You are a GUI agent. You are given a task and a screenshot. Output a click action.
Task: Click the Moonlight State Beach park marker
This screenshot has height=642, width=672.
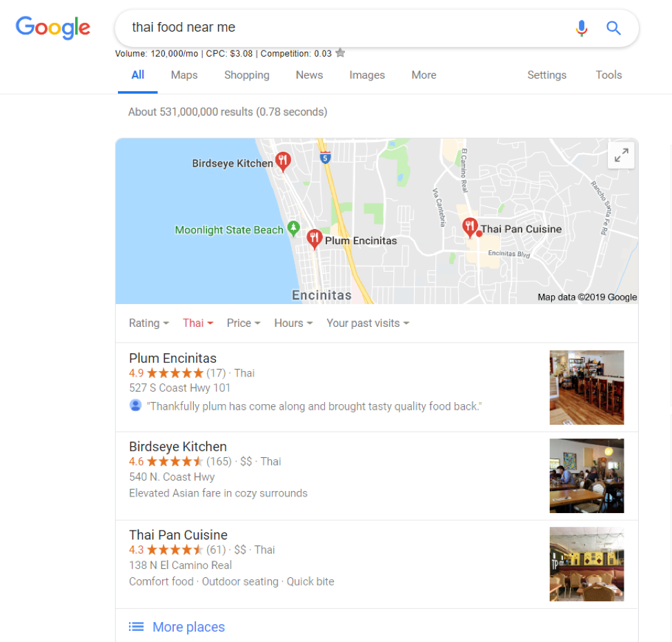(x=294, y=228)
